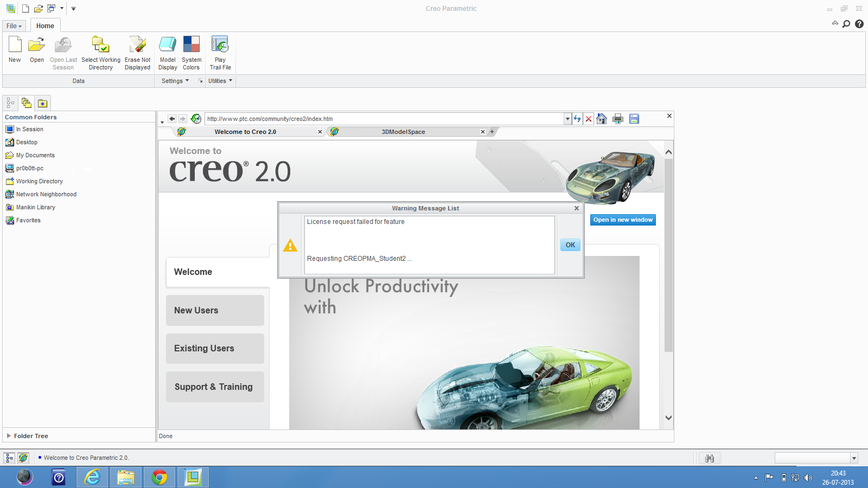The height and width of the screenshot is (488, 868).
Task: Click Open in new window button
Action: (x=623, y=220)
